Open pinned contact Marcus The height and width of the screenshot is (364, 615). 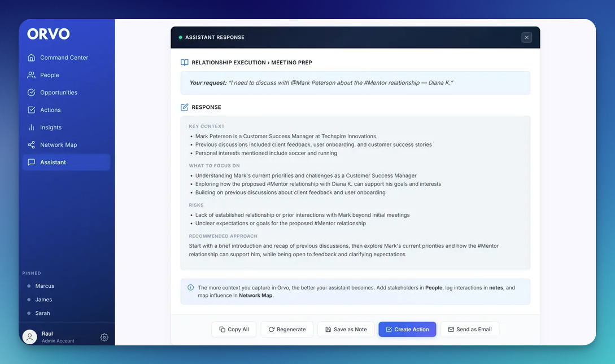tap(45, 286)
